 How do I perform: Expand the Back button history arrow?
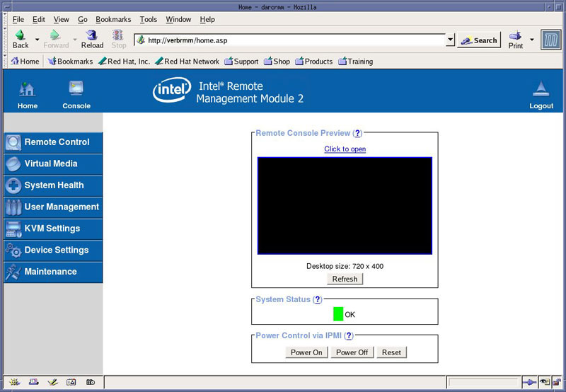[x=37, y=40]
